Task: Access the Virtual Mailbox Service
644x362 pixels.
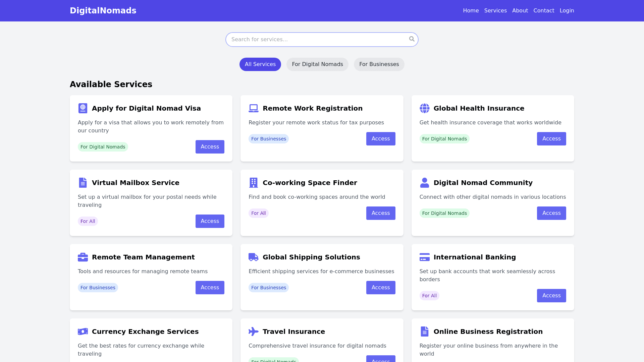Action: point(210,221)
